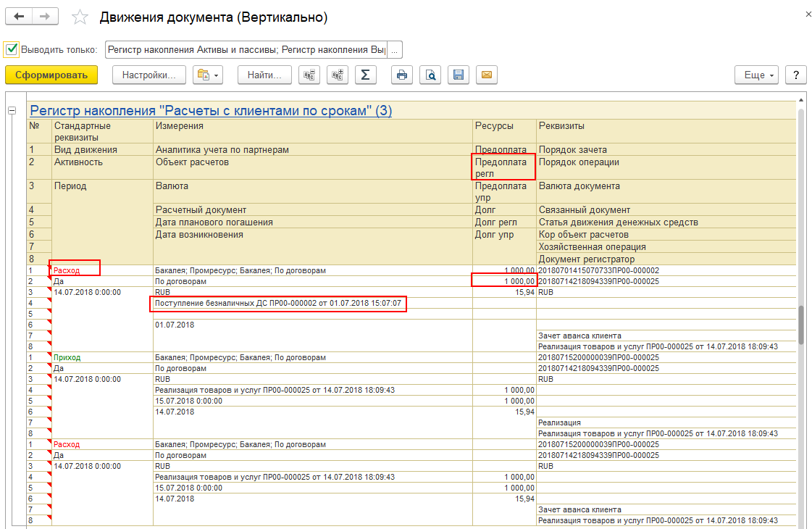Click the ellipsis button beside the register field

(x=394, y=49)
